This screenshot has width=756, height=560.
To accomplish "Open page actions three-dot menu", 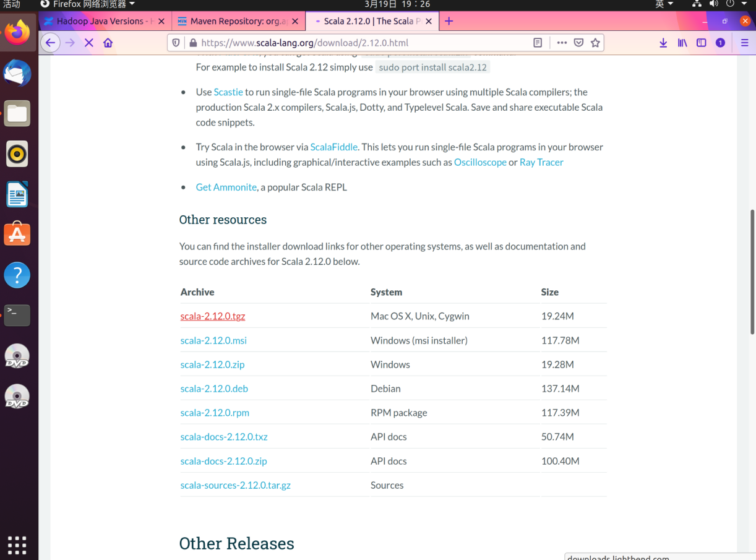I will (x=562, y=43).
